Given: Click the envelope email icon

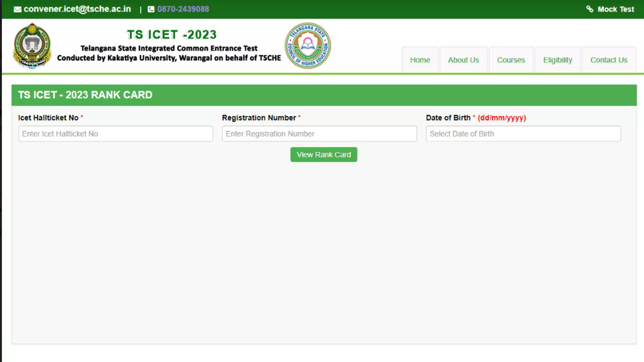Looking at the screenshot, I should [17, 9].
